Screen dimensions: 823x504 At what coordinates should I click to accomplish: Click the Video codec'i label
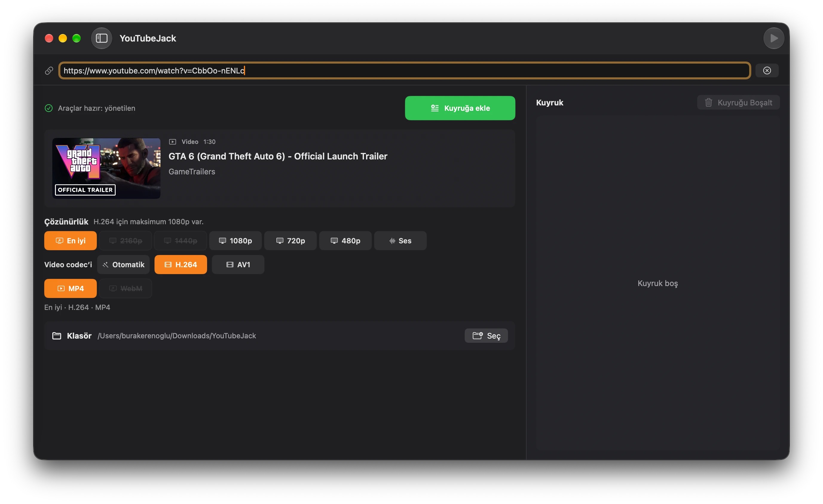[x=68, y=265]
